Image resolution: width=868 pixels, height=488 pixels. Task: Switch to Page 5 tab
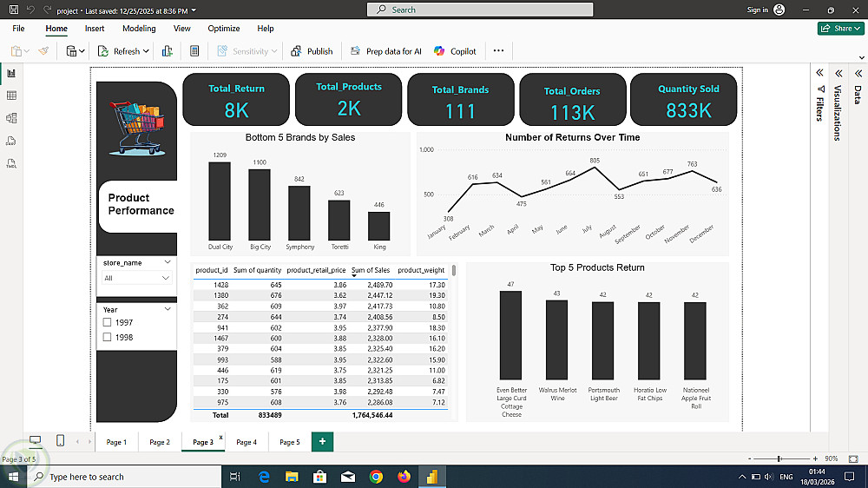290,442
